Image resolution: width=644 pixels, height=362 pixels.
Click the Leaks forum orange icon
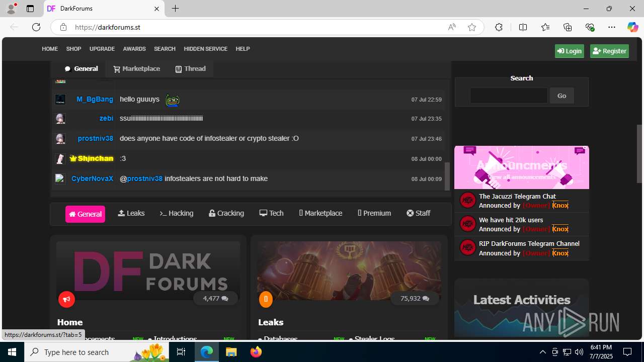(x=266, y=299)
